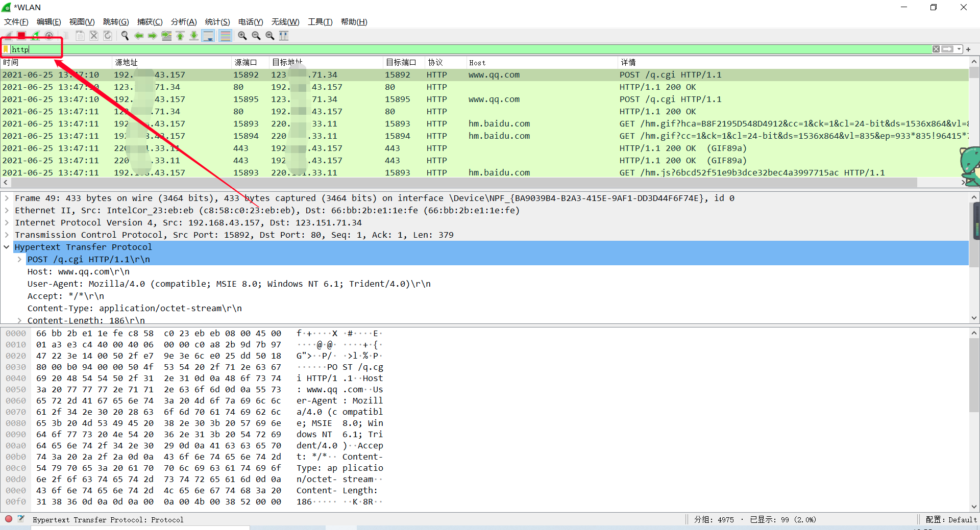This screenshot has height=530, width=980.
Task: Toggle packet list colorization
Action: 225,36
